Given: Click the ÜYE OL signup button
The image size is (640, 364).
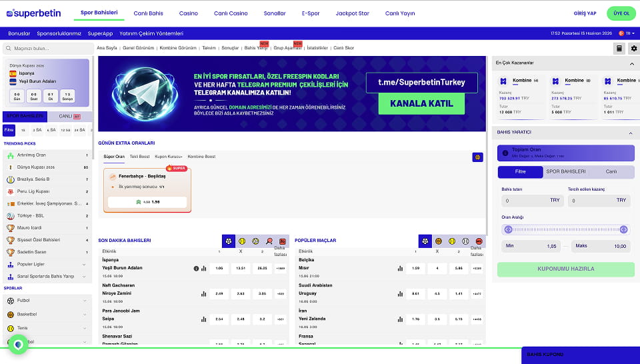Looking at the screenshot, I should [x=621, y=13].
